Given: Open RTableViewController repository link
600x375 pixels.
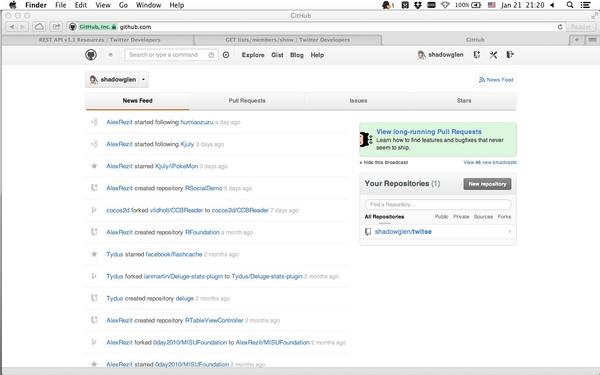Looking at the screenshot, I should (214, 320).
